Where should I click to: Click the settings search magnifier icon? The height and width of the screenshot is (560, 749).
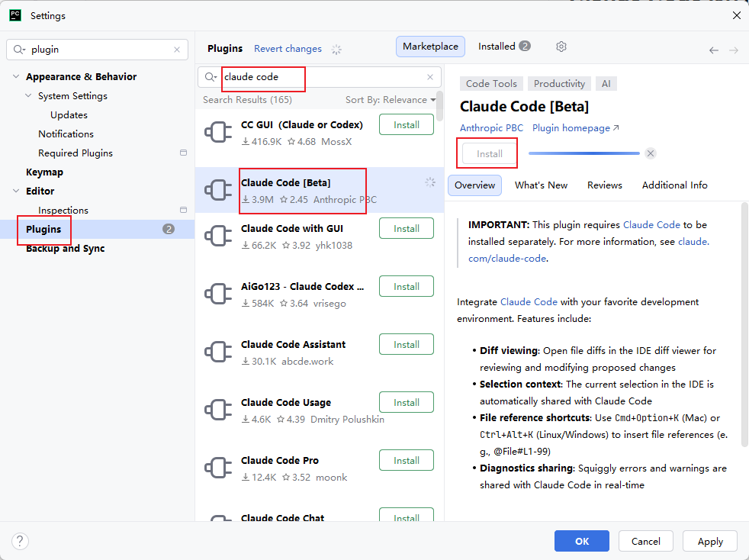[19, 50]
